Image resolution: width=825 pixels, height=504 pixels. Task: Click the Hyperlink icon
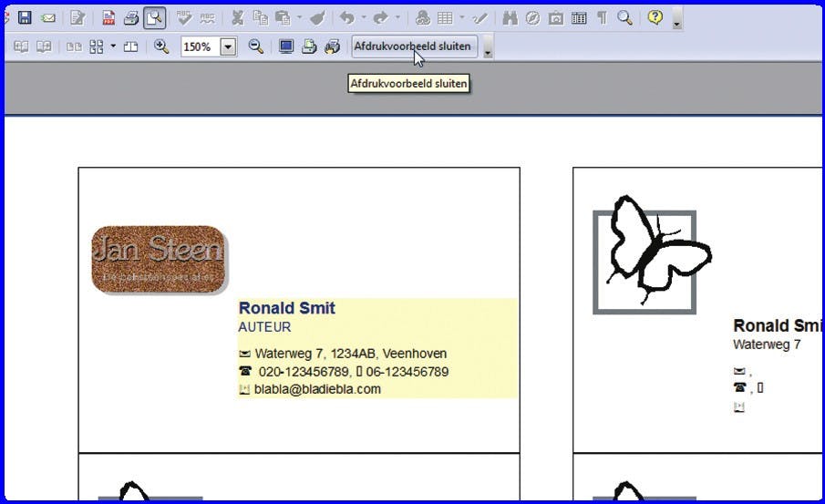tap(422, 18)
